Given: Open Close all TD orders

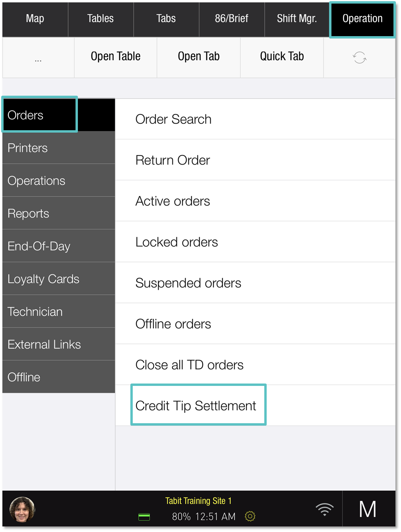Looking at the screenshot, I should click(x=255, y=364).
